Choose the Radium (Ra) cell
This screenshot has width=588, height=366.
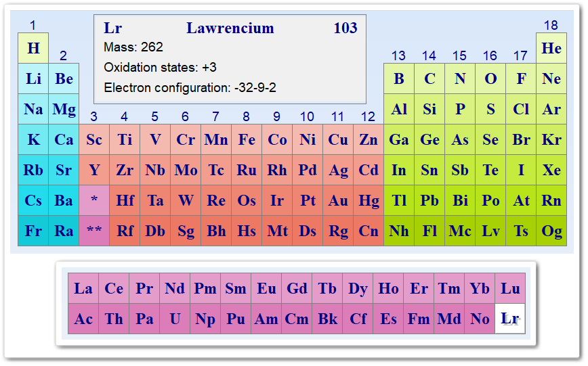tap(64, 231)
